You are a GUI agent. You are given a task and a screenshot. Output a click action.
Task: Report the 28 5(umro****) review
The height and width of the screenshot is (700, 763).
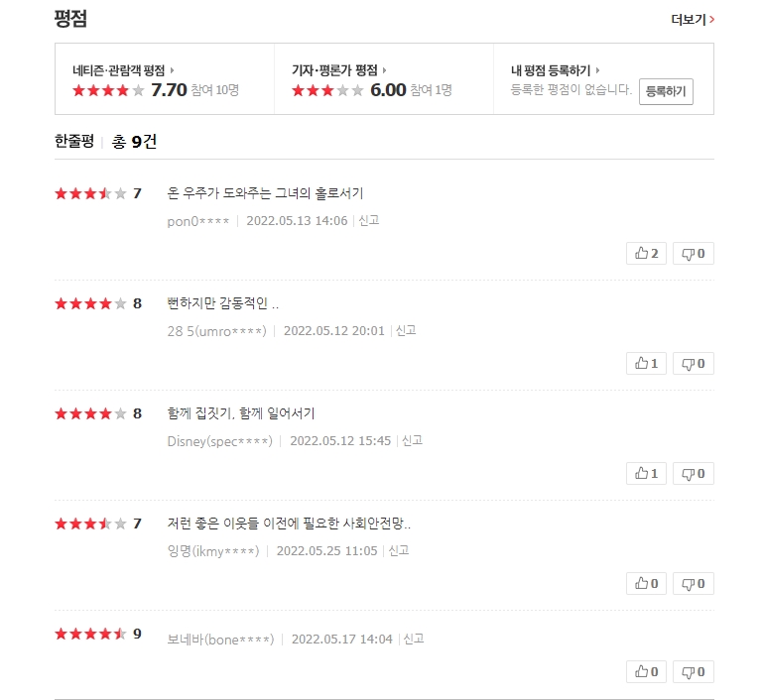pos(406,330)
